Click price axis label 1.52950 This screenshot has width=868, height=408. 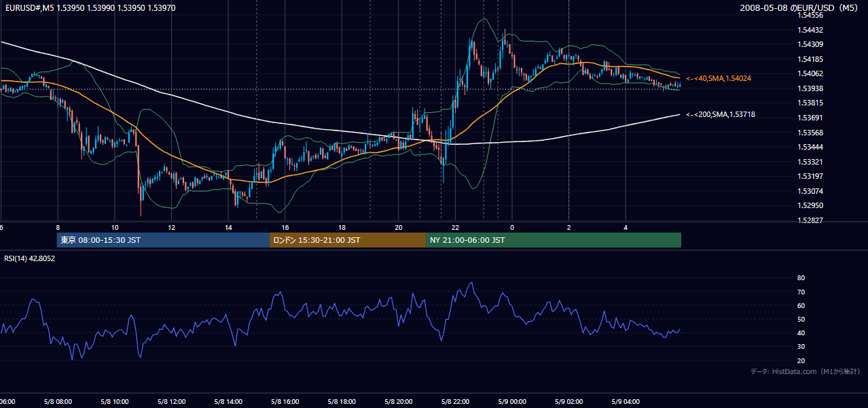pyautogui.click(x=811, y=205)
